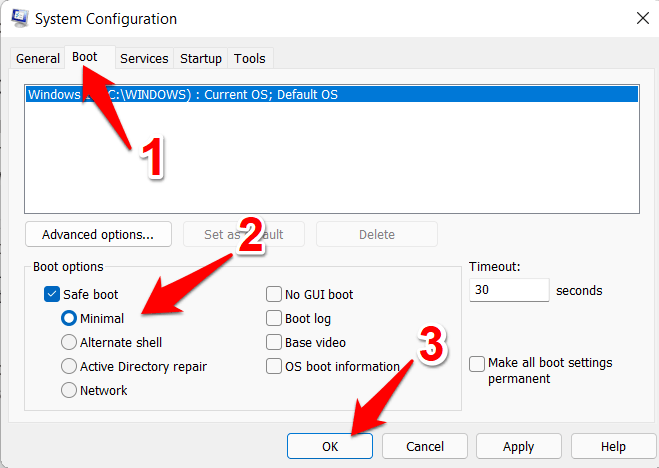The height and width of the screenshot is (468, 659).
Task: Enable No GUI boot checkbox
Action: tap(274, 295)
